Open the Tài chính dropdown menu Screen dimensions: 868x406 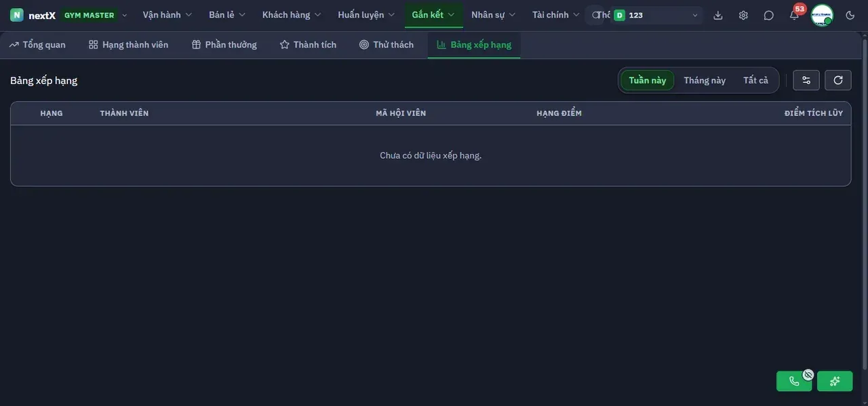coord(556,15)
